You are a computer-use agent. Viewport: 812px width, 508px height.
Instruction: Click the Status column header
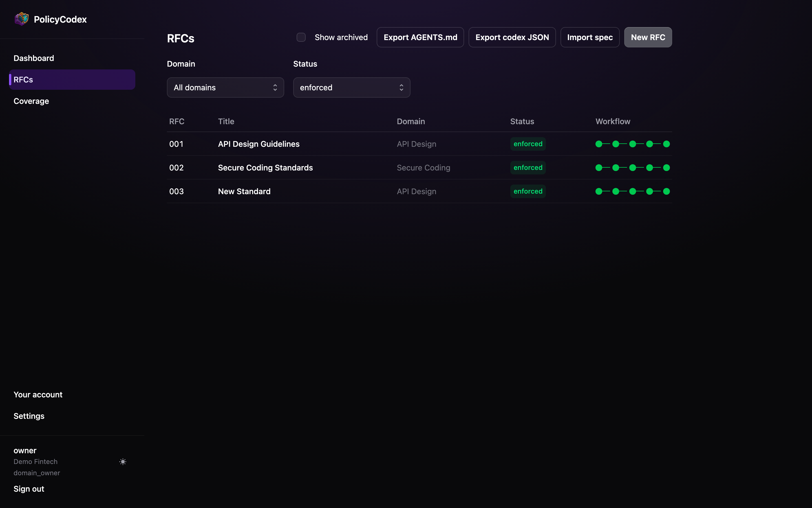(522, 121)
